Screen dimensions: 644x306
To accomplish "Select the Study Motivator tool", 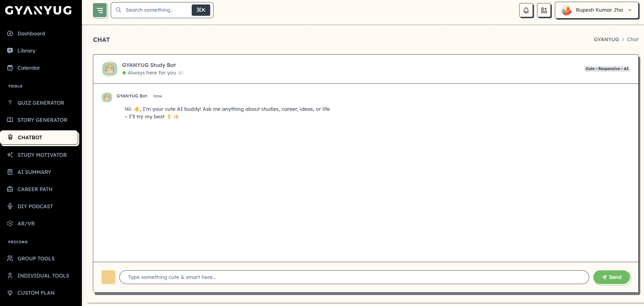I will tap(42, 155).
